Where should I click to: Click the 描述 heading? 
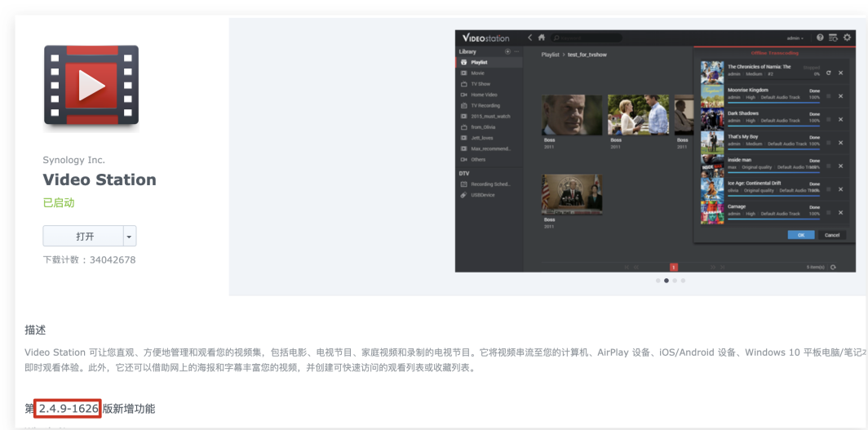click(35, 330)
